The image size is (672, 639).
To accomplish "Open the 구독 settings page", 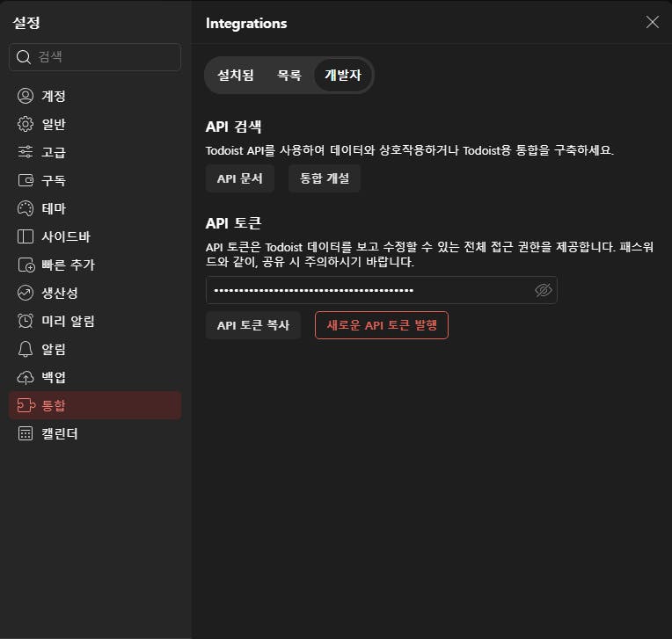I will (x=95, y=180).
